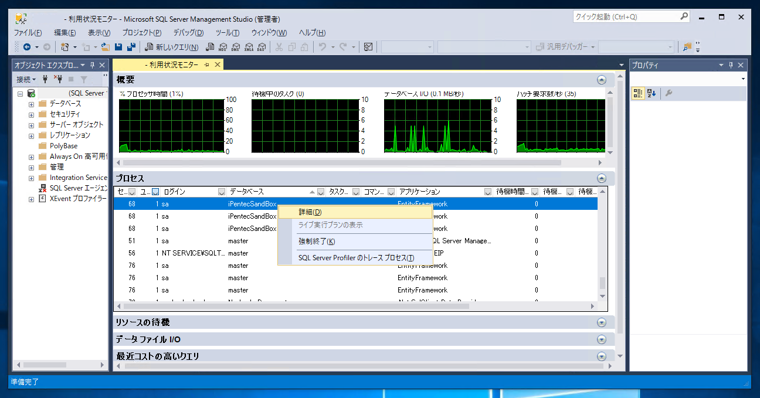Expand the データベース folder node
760x398 pixels.
pyautogui.click(x=31, y=104)
